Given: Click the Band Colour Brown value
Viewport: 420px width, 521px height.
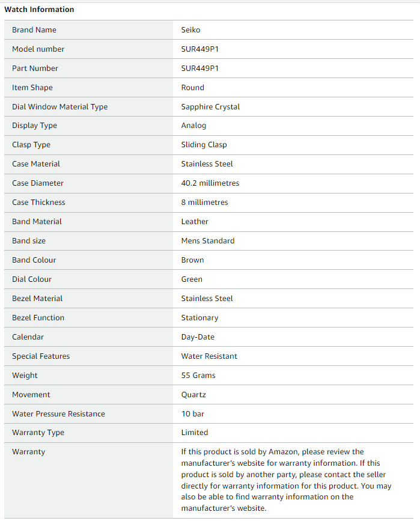Looking at the screenshot, I should [192, 260].
